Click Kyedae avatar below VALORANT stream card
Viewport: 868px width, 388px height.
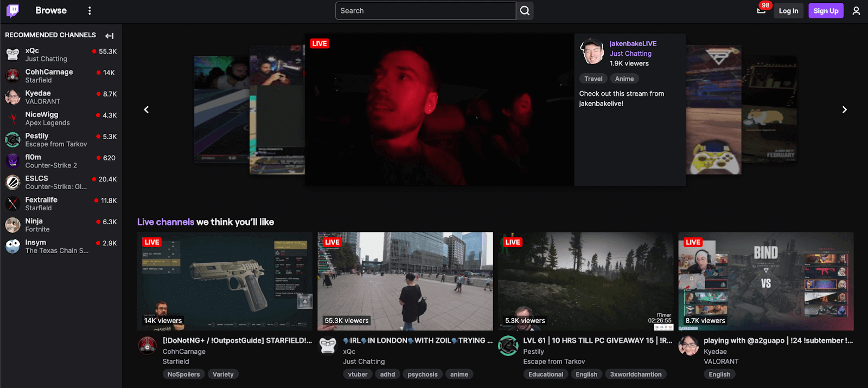pyautogui.click(x=688, y=346)
